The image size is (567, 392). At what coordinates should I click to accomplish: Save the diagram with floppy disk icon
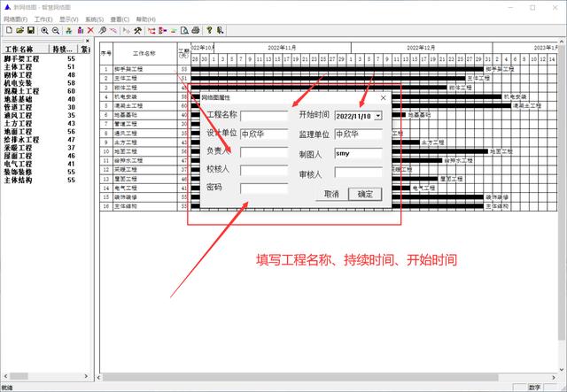[31, 31]
